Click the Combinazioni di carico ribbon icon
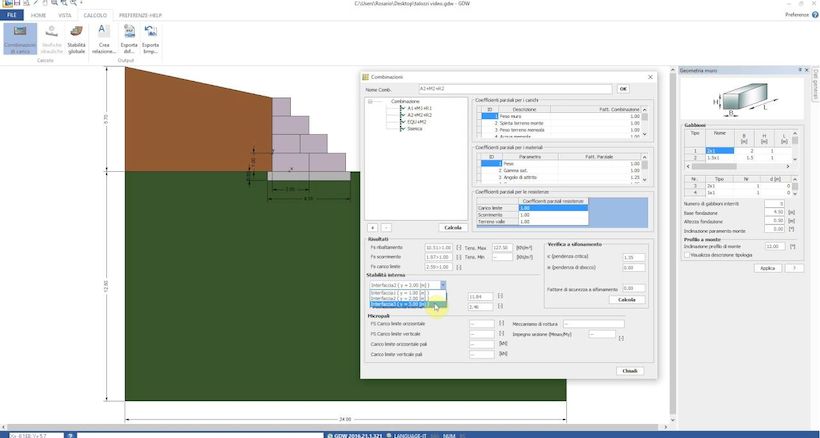Viewport: 820px width, 438px height. [x=18, y=39]
